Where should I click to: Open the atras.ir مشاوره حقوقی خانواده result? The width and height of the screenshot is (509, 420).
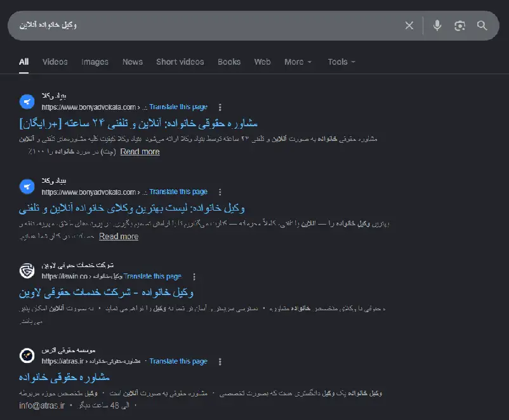64,377
